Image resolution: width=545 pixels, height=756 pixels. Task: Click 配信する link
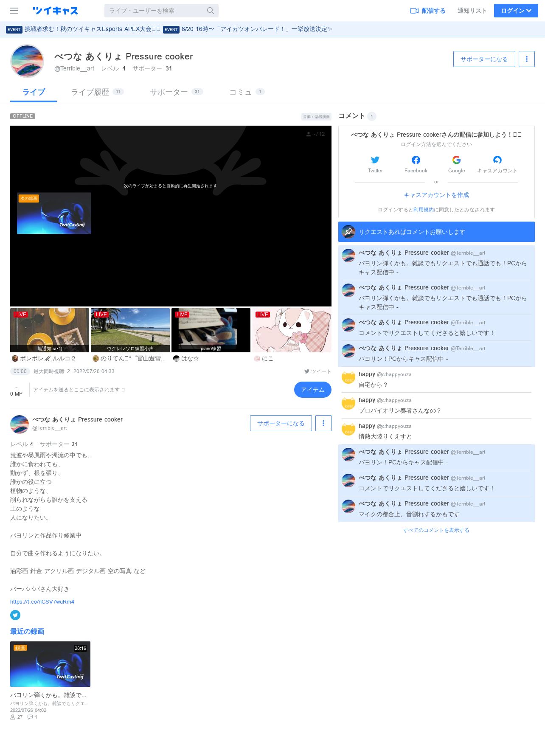click(428, 11)
